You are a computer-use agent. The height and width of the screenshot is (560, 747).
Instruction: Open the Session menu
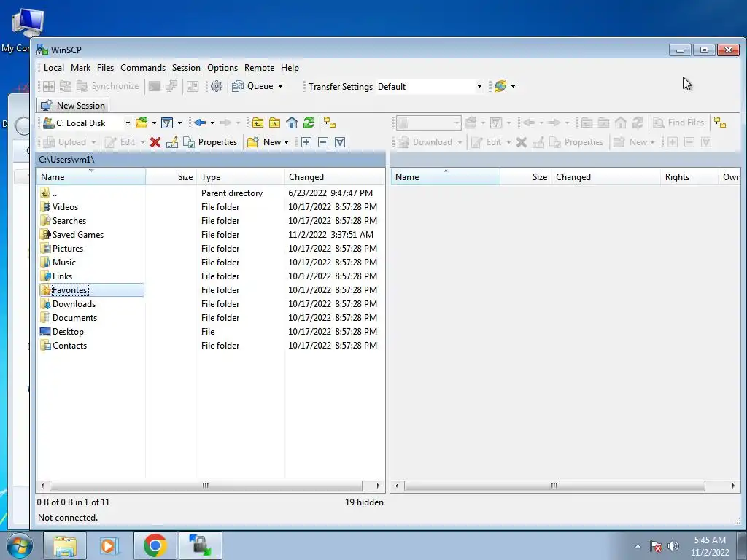click(186, 68)
